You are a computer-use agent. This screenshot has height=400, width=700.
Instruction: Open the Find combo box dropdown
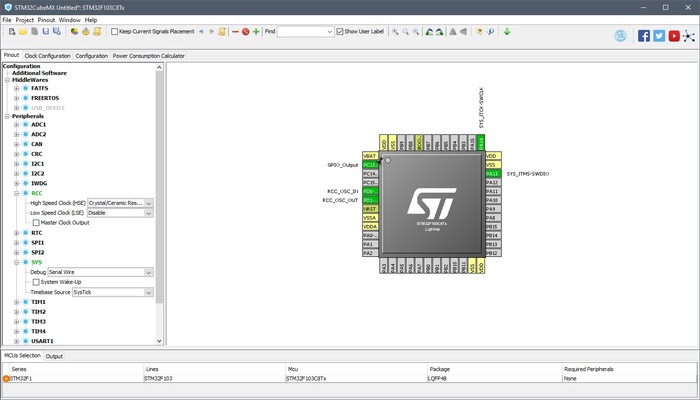point(330,32)
